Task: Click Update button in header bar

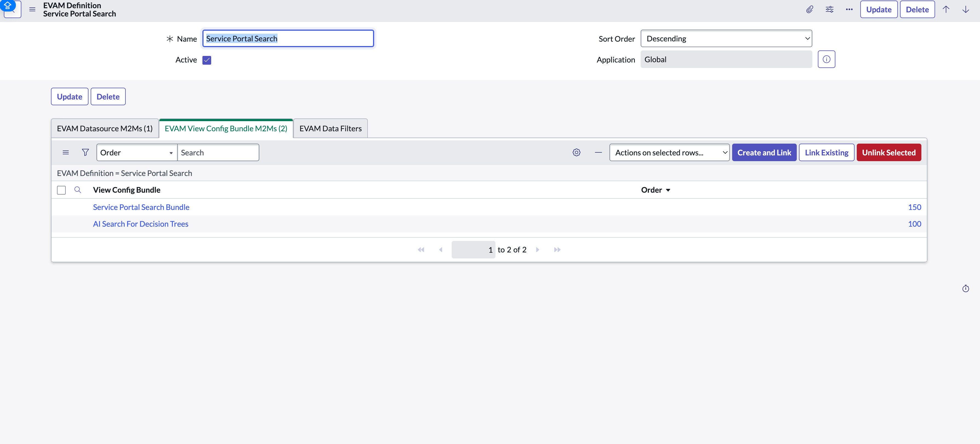Action: point(878,10)
